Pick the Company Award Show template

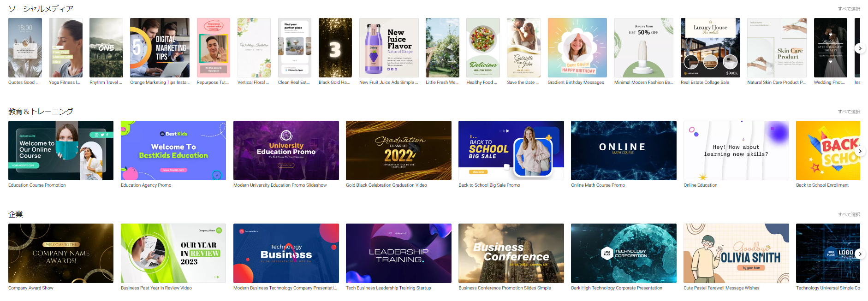[x=61, y=254]
